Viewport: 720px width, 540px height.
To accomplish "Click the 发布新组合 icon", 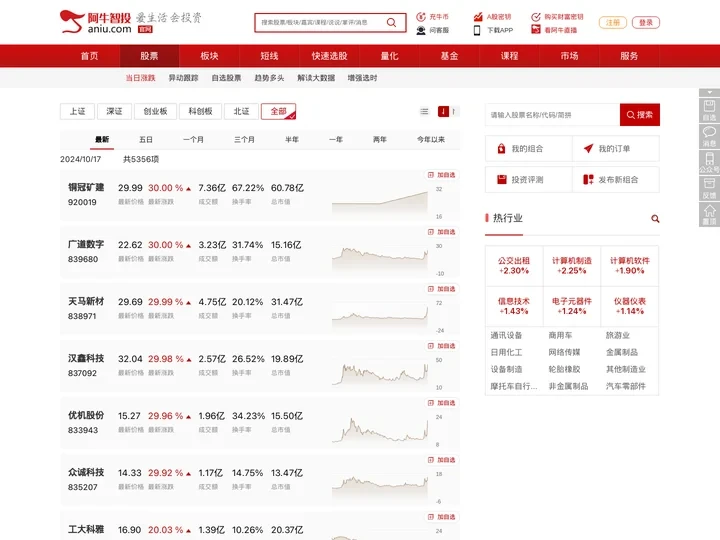I will pos(588,179).
